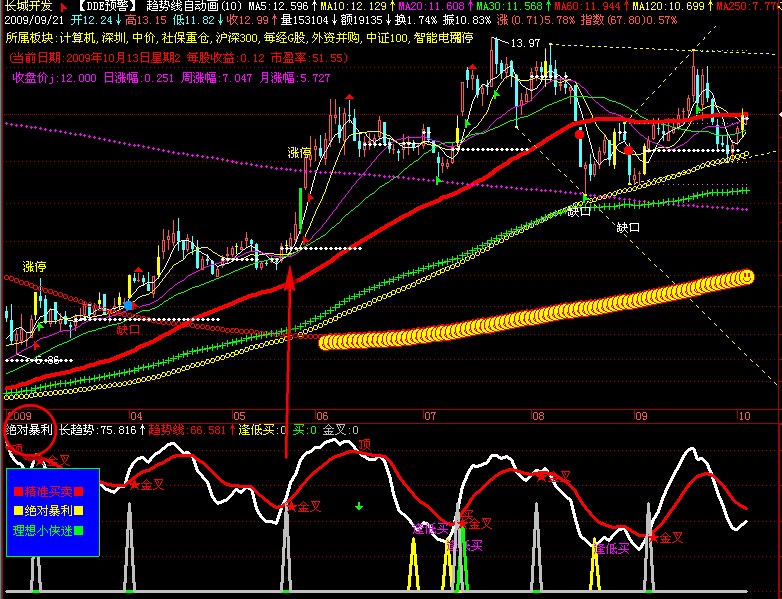This screenshot has height=599, width=782.
Task: Click 理想小侠迷 in the blue legend box
Action: 43,530
